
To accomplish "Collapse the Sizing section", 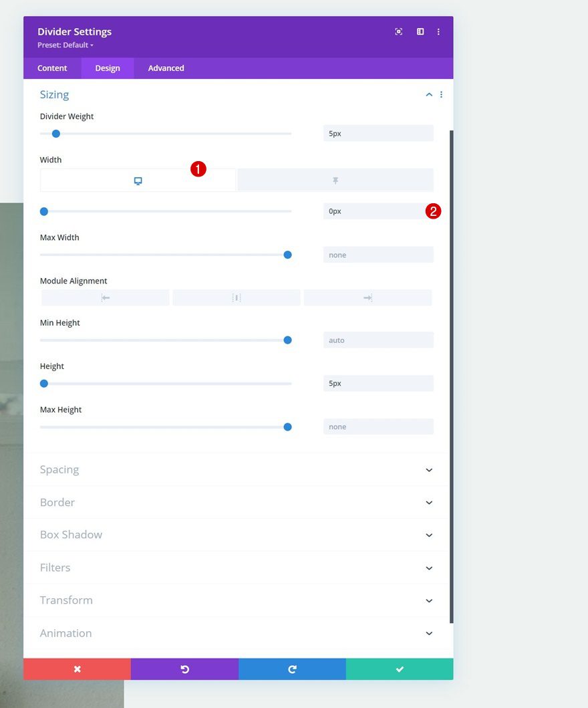I will point(429,94).
